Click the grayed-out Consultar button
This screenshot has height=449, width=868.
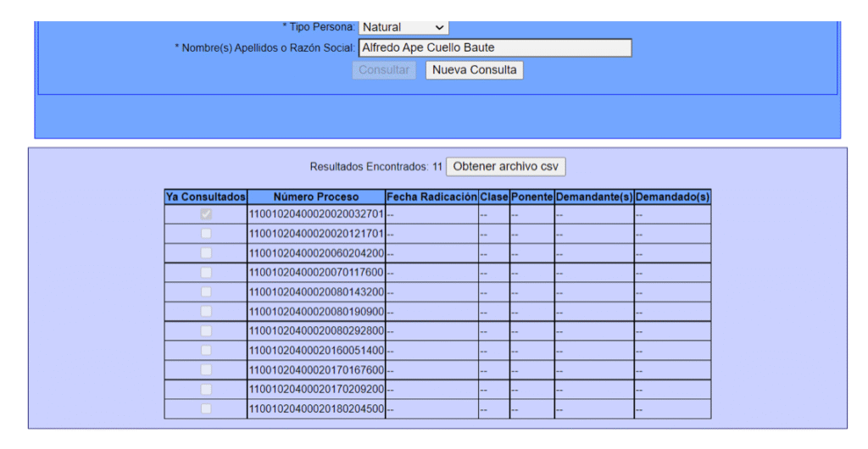coord(384,70)
